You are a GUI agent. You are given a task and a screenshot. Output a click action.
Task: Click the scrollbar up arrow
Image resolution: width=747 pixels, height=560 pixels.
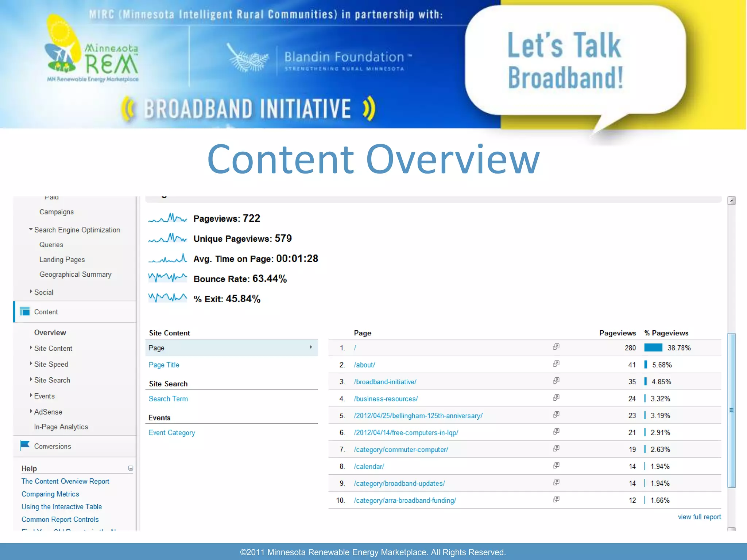tap(731, 201)
